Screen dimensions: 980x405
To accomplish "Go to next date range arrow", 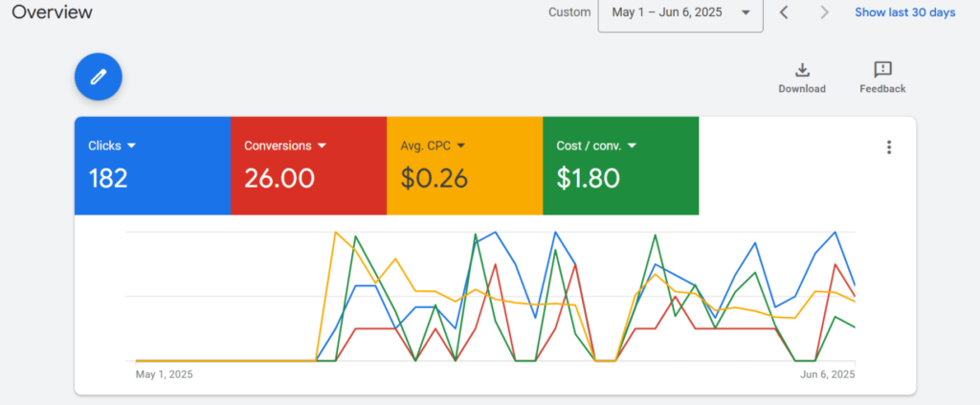I will 824,12.
